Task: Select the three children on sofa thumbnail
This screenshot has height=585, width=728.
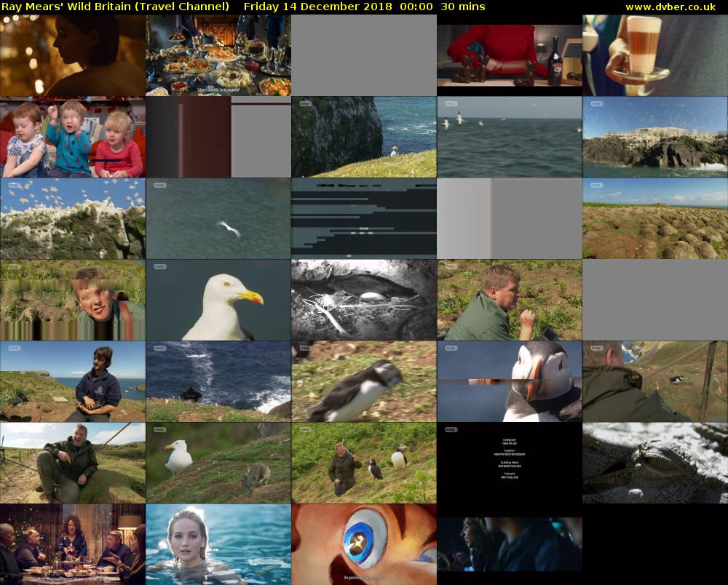Action: [x=72, y=138]
